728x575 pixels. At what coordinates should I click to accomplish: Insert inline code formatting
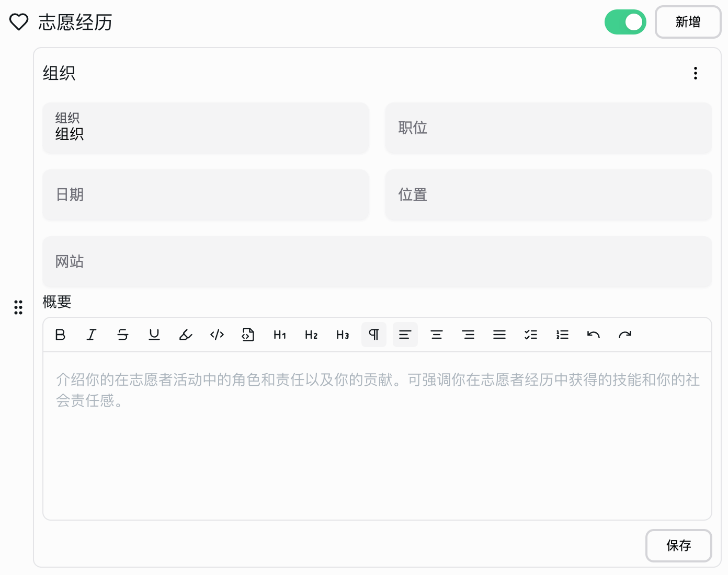tap(217, 335)
